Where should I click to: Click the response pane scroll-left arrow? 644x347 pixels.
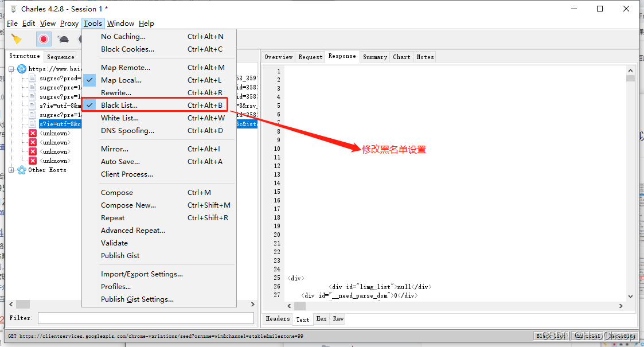pyautogui.click(x=289, y=306)
